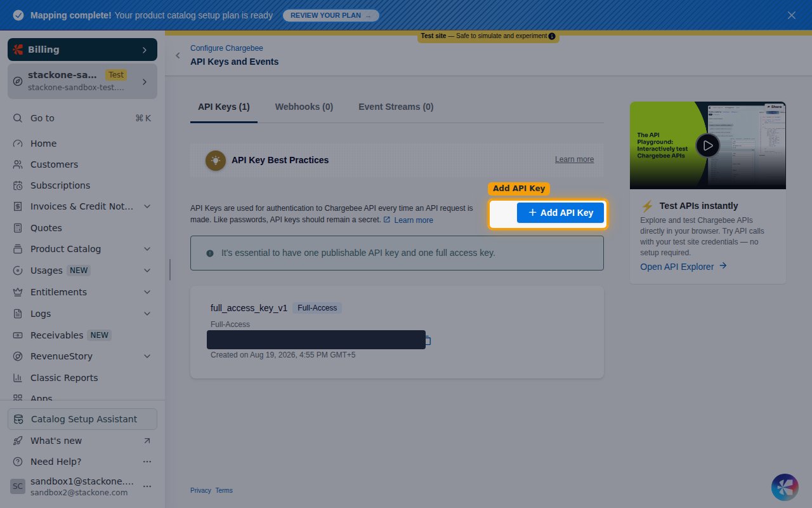Screen dimensions: 812x508
Task: Open the Catalog Setup Assistant
Action: pos(82,419)
